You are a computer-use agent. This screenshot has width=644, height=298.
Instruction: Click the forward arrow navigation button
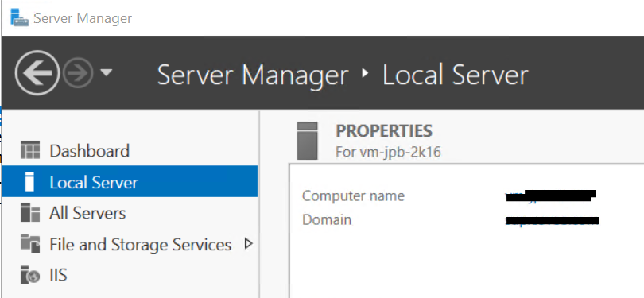[78, 73]
